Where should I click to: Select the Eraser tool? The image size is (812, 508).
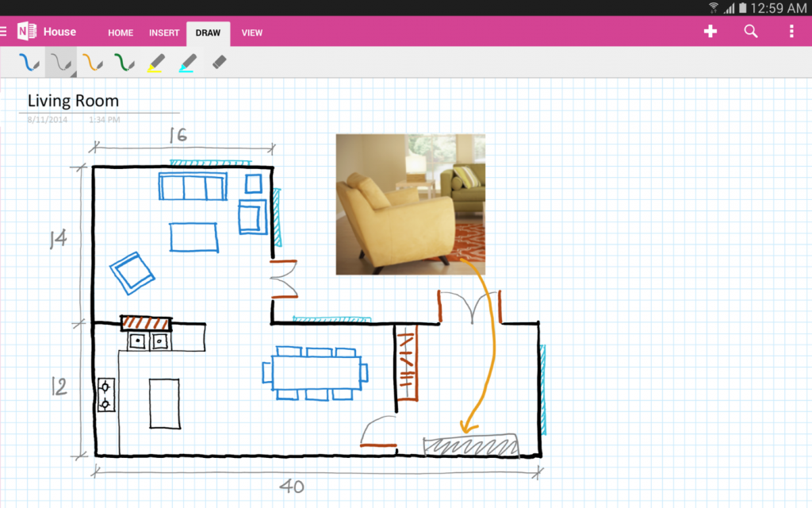[x=220, y=61]
